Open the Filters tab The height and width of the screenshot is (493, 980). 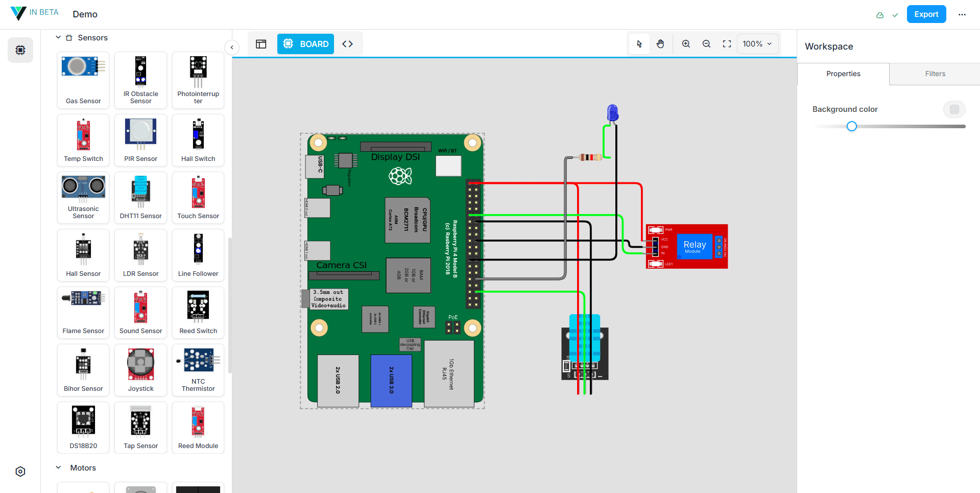(x=935, y=74)
